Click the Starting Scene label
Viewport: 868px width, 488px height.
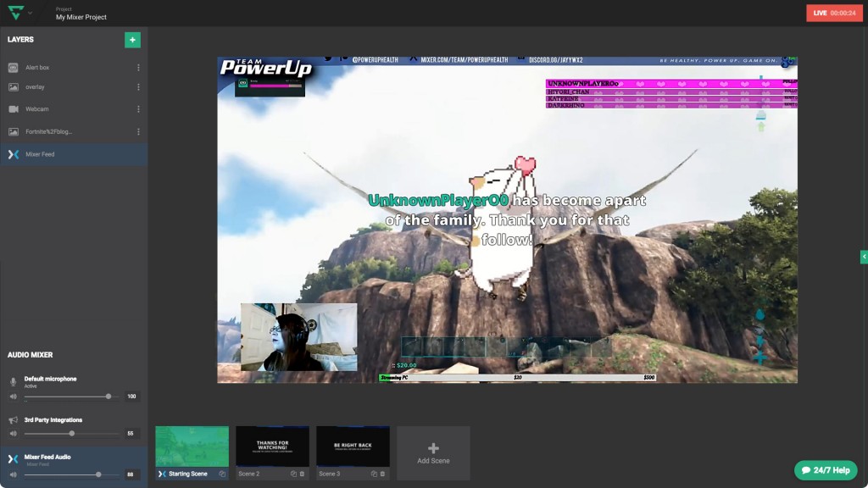(187, 474)
